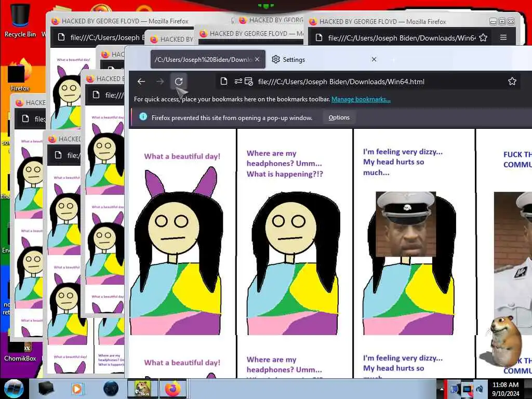Viewport: 532px width, 399px height.
Task: Click page icon in top-right window address bar
Action: pyautogui.click(x=319, y=37)
